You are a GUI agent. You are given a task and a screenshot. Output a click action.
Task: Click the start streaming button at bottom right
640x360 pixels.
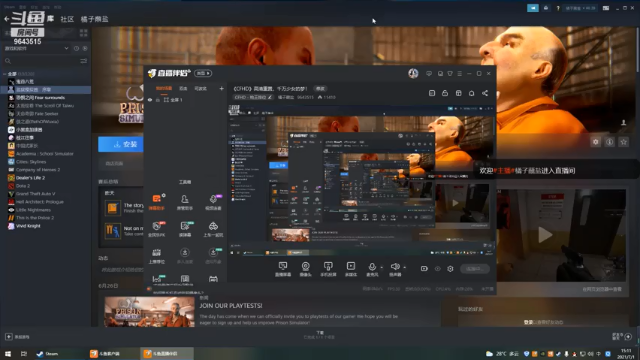(475, 269)
